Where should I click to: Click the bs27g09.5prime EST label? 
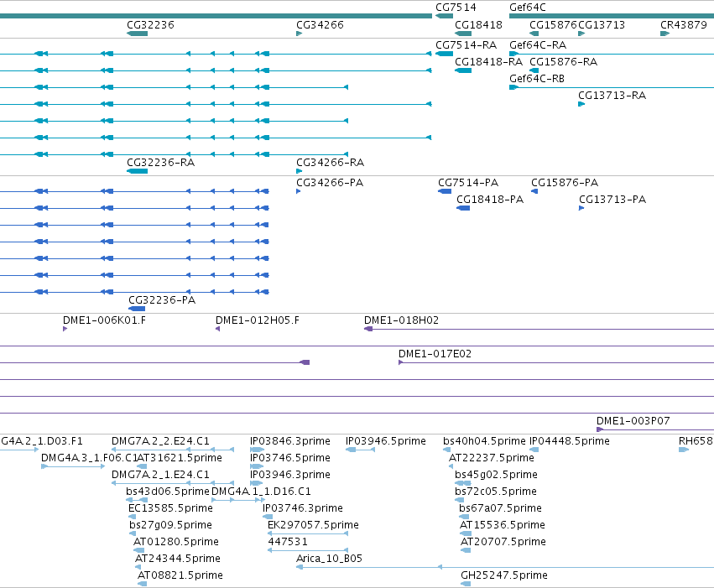pyautogui.click(x=170, y=525)
